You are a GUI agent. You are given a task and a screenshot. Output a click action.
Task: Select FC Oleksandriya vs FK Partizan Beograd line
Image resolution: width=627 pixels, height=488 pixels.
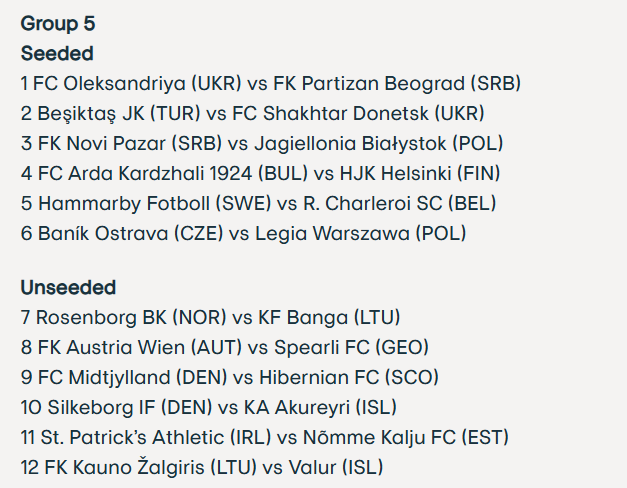(271, 84)
